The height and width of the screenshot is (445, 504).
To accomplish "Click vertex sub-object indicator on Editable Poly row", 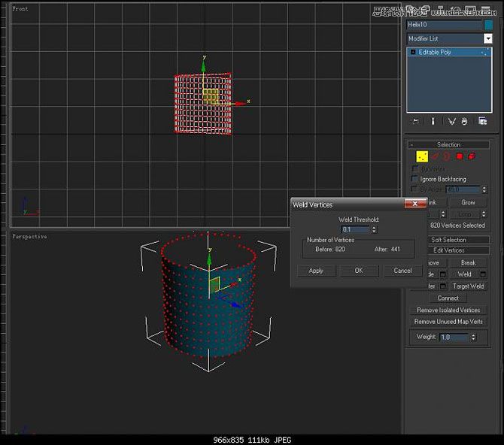I will (x=485, y=52).
